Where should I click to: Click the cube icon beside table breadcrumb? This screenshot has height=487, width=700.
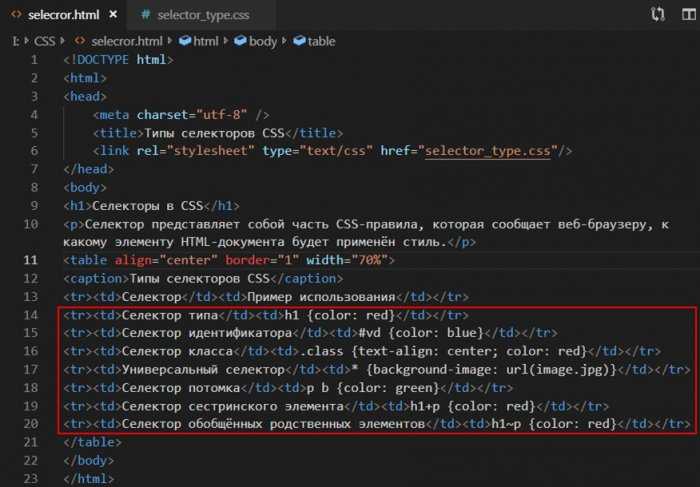tap(299, 41)
